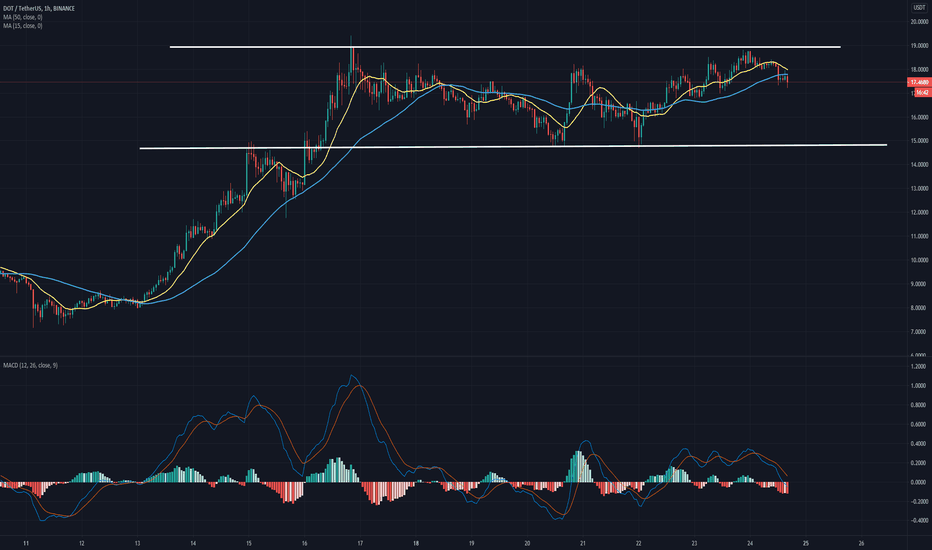The height and width of the screenshot is (550, 932).
Task: Click the -0.4000 MACD scale label
Action: tap(918, 521)
